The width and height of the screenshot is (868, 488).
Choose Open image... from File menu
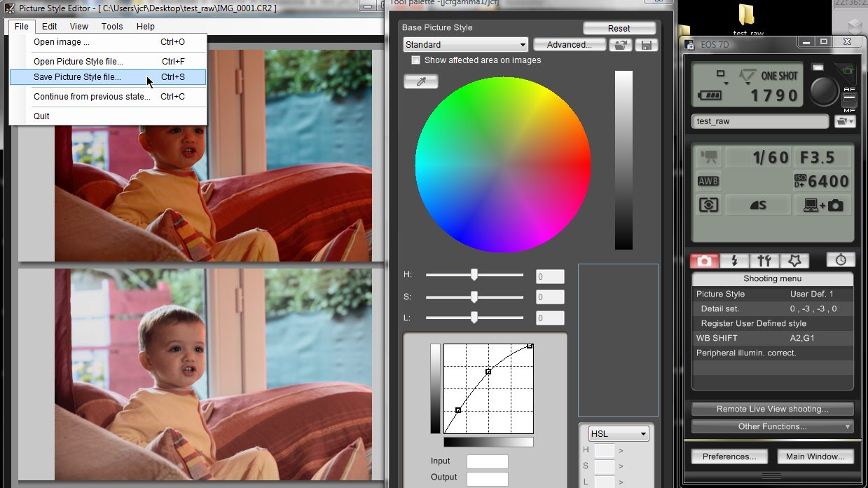point(108,42)
